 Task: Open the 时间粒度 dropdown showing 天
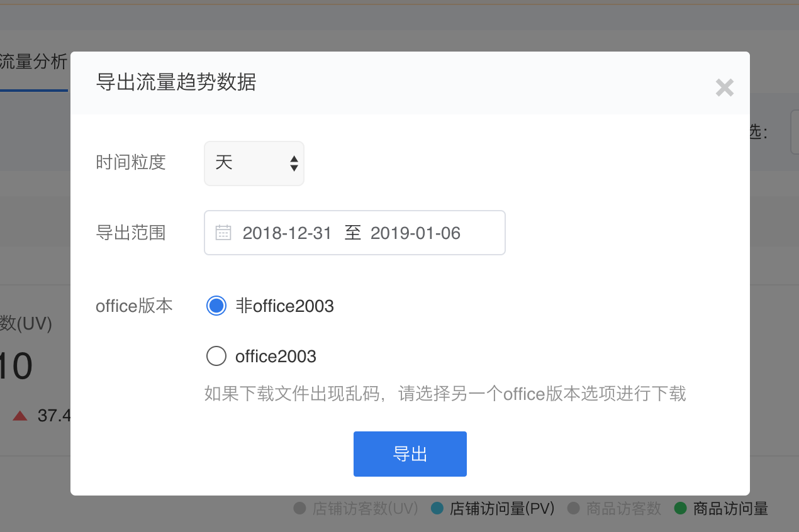[x=254, y=163]
